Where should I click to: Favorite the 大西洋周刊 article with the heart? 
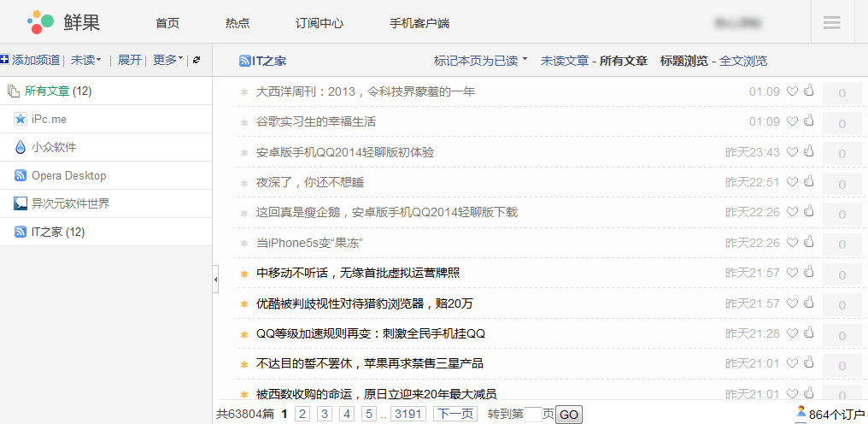[x=792, y=91]
